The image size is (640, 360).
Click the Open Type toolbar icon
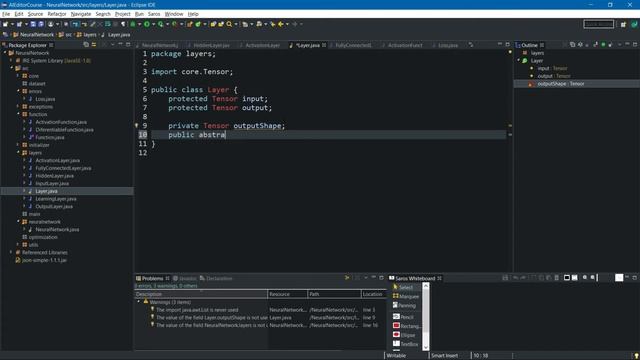point(213,24)
